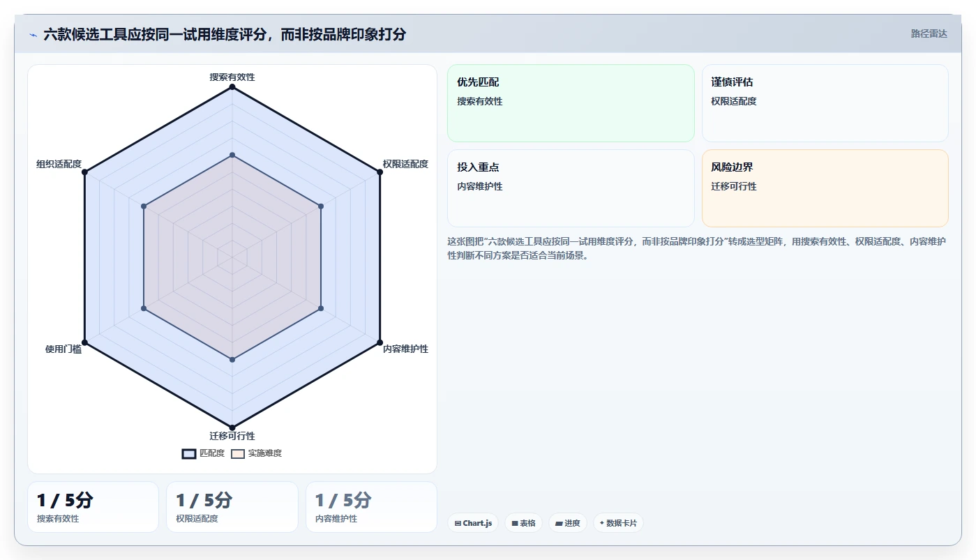
Task: Open the 风险边界 card
Action: 825,188
